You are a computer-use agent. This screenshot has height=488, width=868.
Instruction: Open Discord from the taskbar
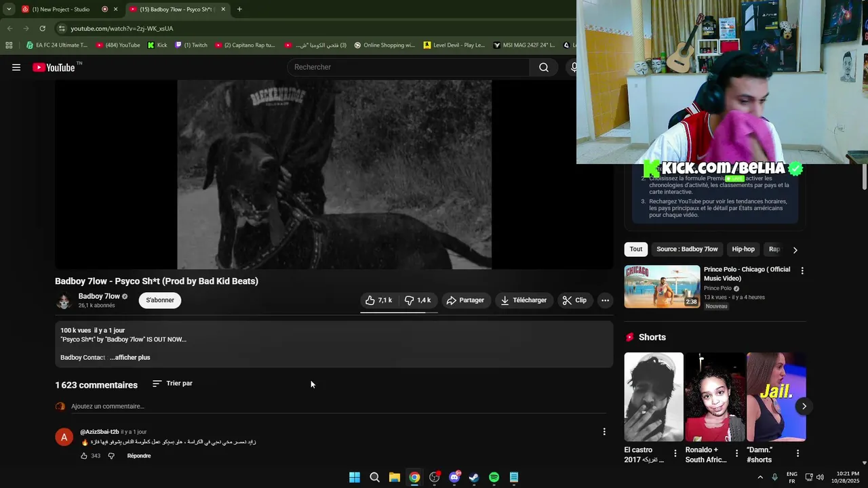(x=454, y=477)
